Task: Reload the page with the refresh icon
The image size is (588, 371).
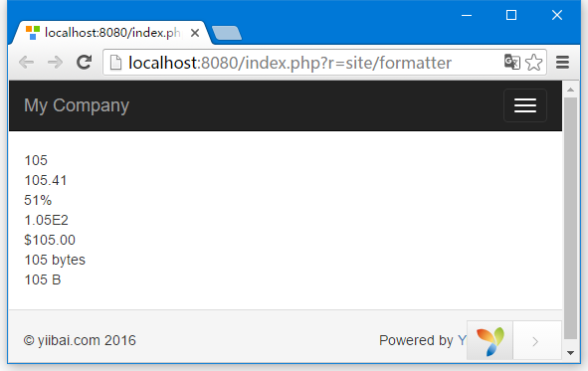Action: [84, 63]
